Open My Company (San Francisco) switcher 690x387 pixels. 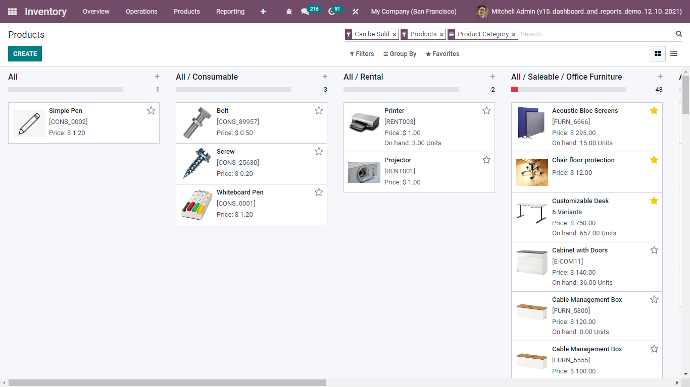click(413, 12)
